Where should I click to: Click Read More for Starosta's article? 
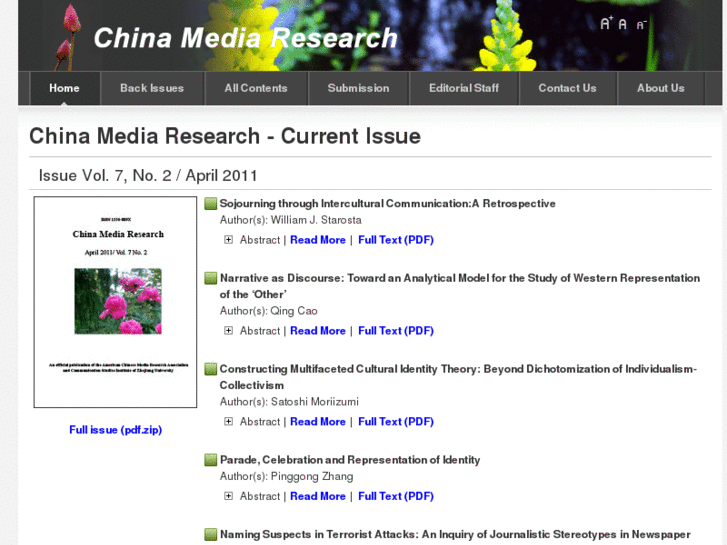[x=318, y=240]
